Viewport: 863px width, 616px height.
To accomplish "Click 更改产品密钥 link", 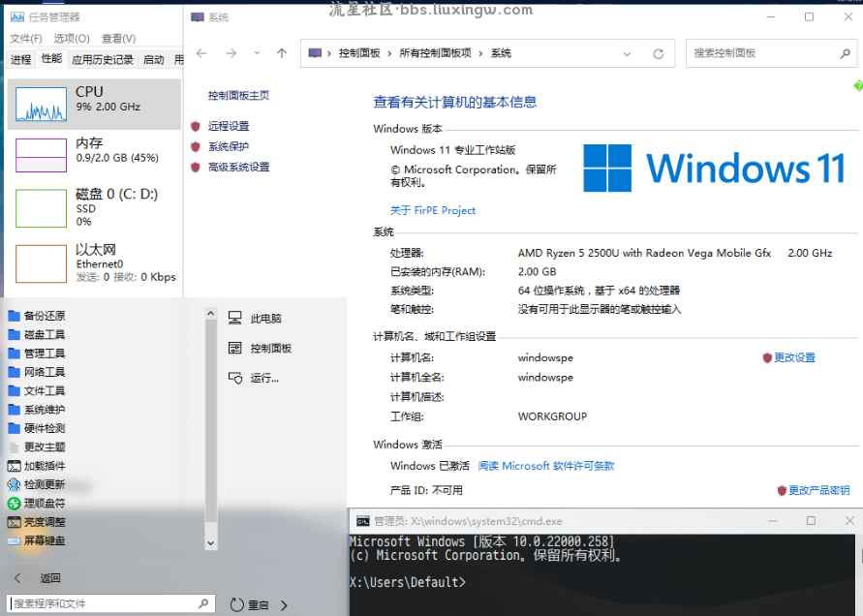I will pyautogui.click(x=819, y=490).
